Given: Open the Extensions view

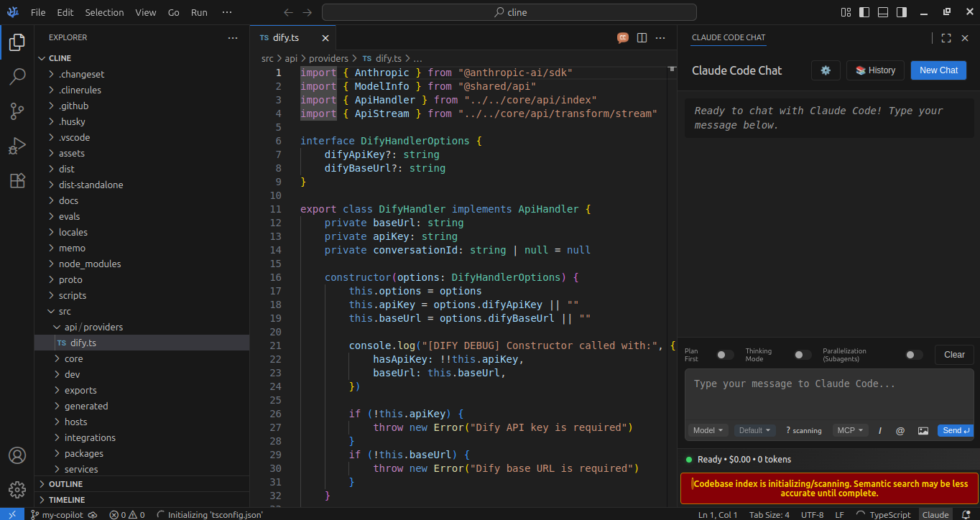Looking at the screenshot, I should [x=17, y=181].
